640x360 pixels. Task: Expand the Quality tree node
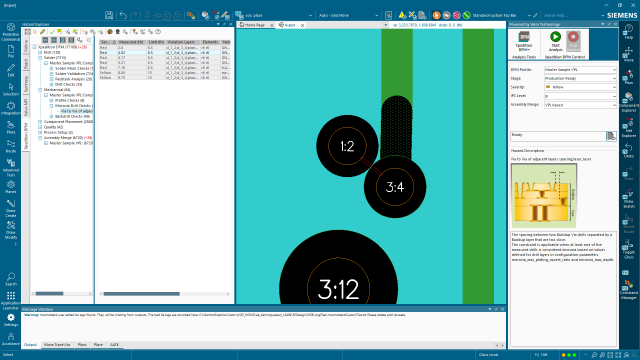pyautogui.click(x=40, y=127)
